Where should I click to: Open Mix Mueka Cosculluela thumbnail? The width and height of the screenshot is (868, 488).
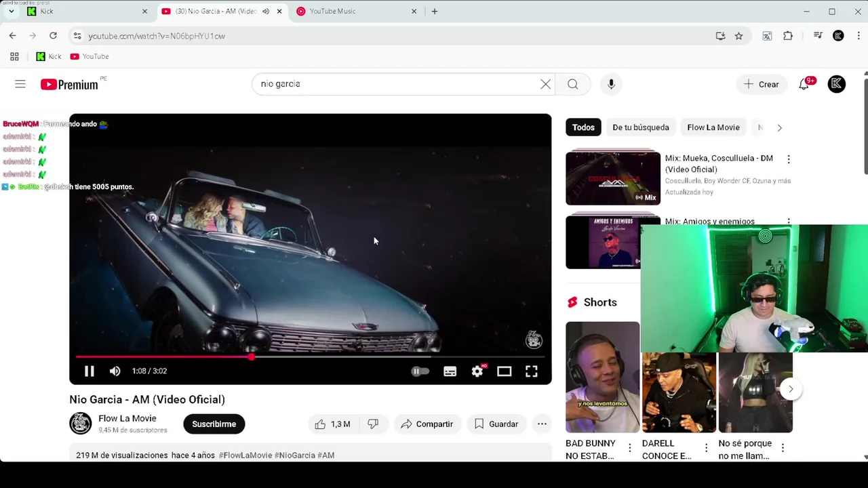pyautogui.click(x=613, y=178)
